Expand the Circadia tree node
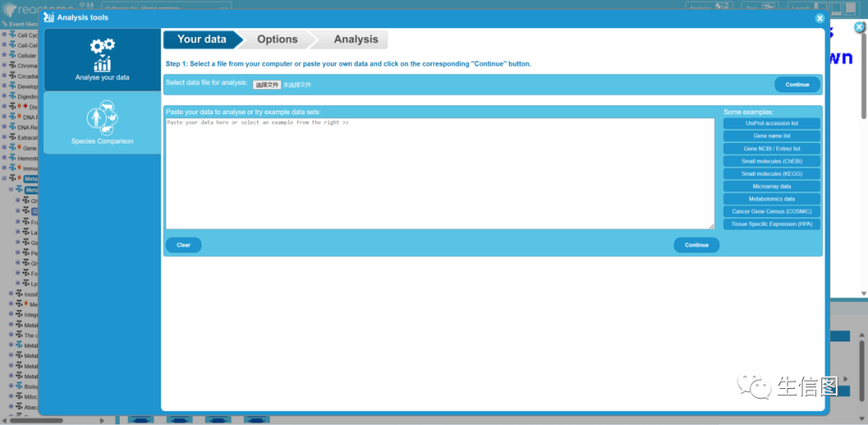This screenshot has width=868, height=425. click(5, 76)
